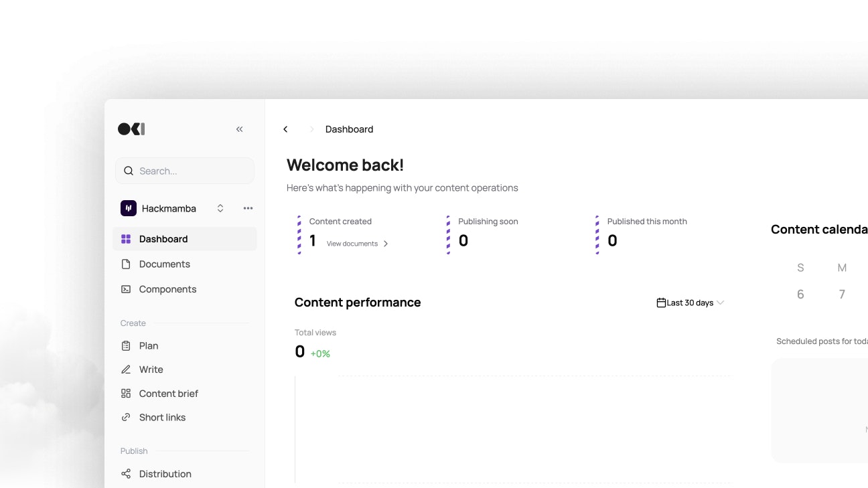Click the Write pencil icon
Screen dimensions: 868x488
pos(126,370)
